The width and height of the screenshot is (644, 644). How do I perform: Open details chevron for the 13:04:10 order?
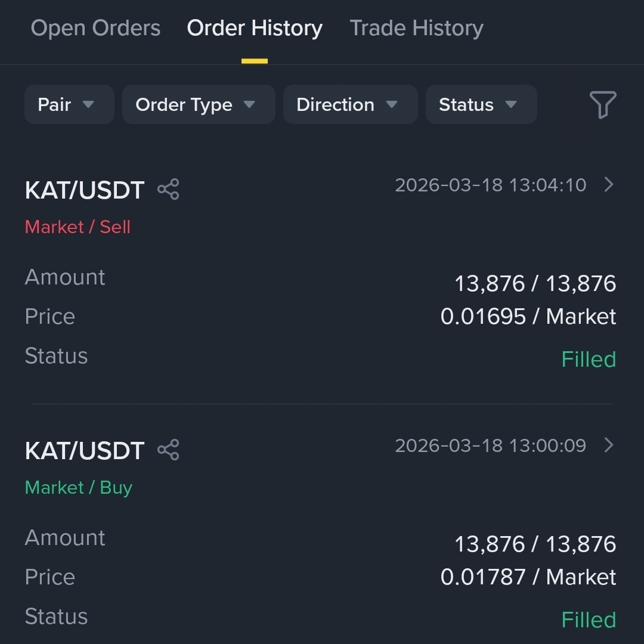point(609,184)
